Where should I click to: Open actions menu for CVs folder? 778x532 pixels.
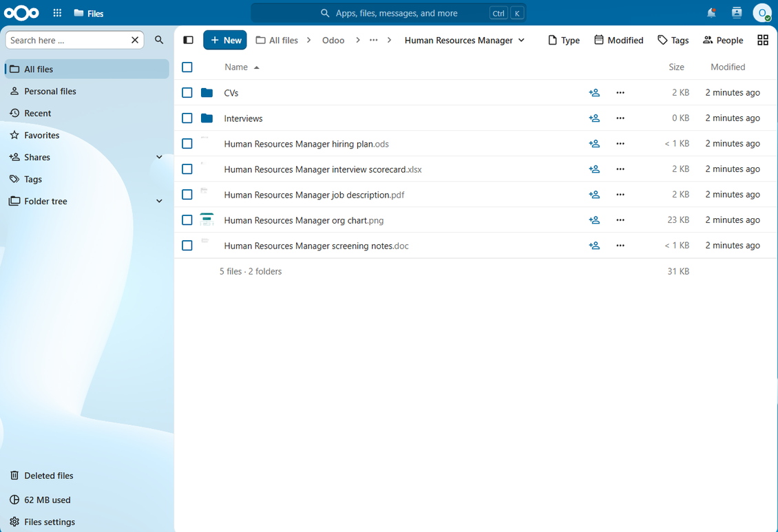[x=620, y=93]
